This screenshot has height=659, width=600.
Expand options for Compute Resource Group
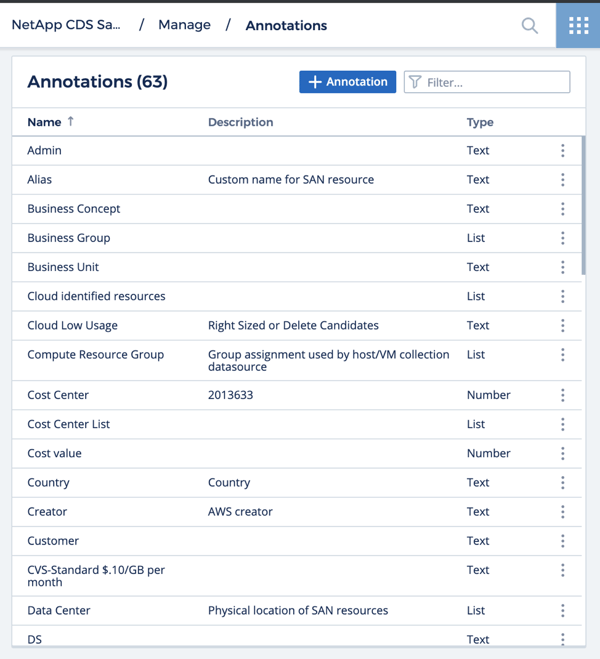[562, 355]
